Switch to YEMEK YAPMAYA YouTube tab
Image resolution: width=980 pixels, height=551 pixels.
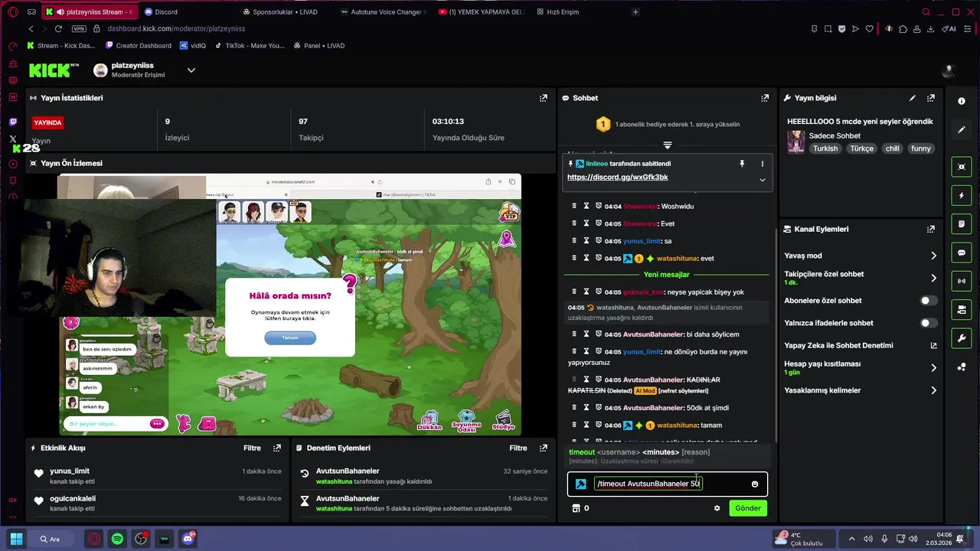[481, 12]
